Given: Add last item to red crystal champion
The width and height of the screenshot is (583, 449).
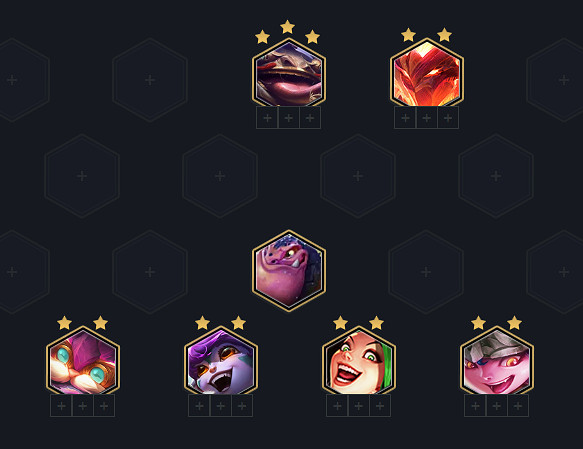Looking at the screenshot, I should pos(448,118).
